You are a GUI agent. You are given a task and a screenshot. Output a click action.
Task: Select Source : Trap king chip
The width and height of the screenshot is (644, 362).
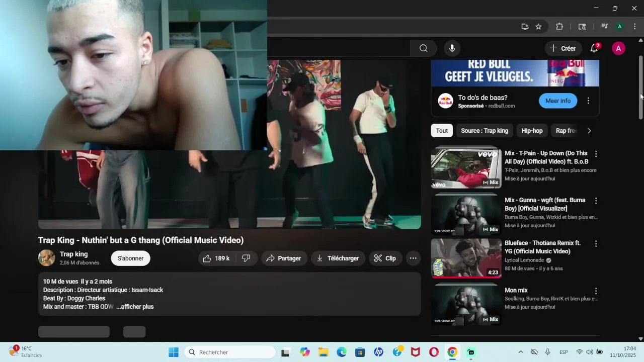485,131
